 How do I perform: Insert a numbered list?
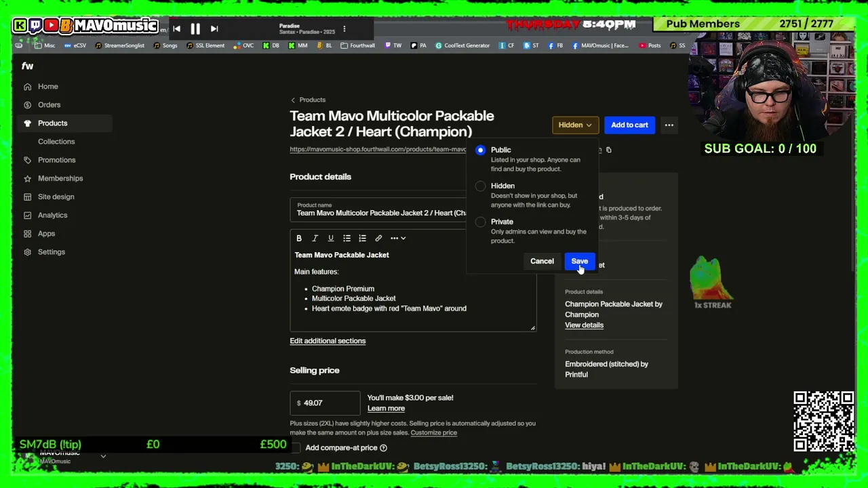click(363, 238)
